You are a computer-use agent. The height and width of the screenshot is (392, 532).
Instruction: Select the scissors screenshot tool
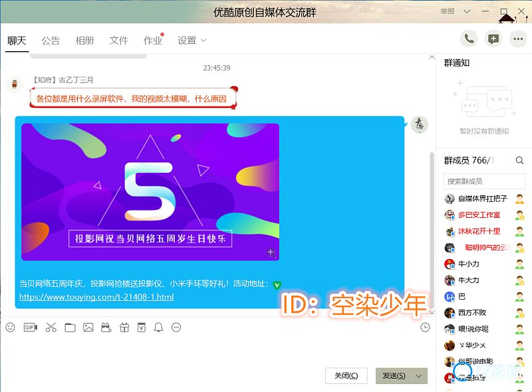pos(51,328)
